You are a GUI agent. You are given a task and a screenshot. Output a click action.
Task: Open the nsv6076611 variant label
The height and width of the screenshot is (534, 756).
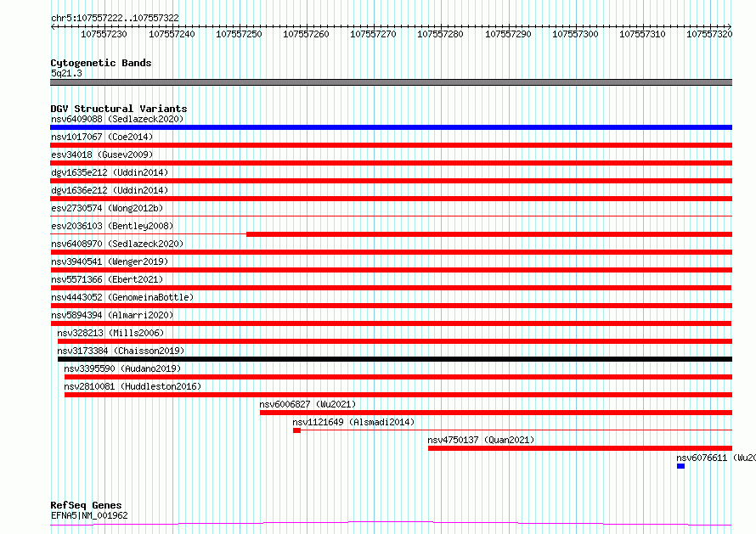pyautogui.click(x=716, y=458)
